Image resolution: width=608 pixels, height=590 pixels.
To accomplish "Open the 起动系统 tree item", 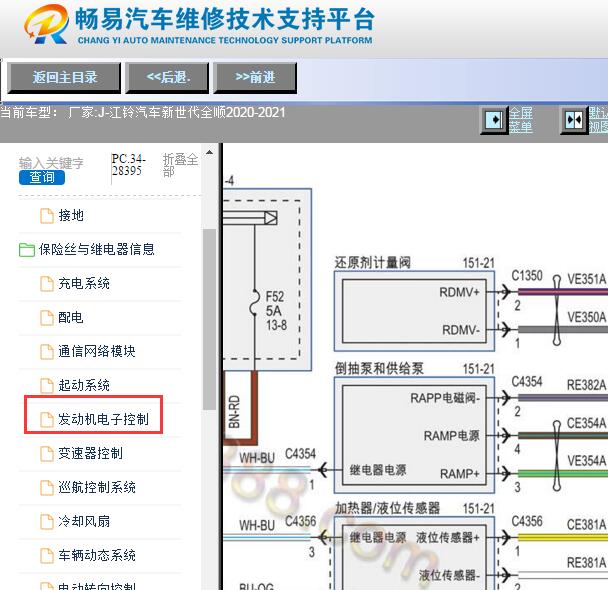I will click(84, 385).
